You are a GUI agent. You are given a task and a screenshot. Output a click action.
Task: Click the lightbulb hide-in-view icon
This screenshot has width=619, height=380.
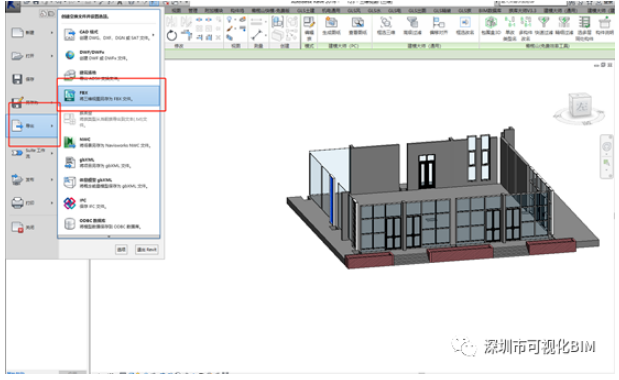229,19
